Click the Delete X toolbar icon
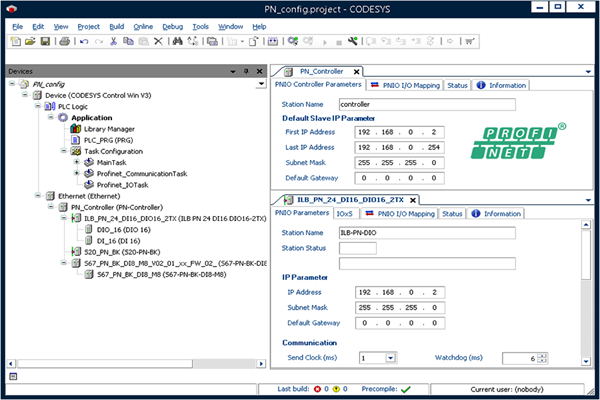This screenshot has width=600, height=400. pyautogui.click(x=158, y=41)
